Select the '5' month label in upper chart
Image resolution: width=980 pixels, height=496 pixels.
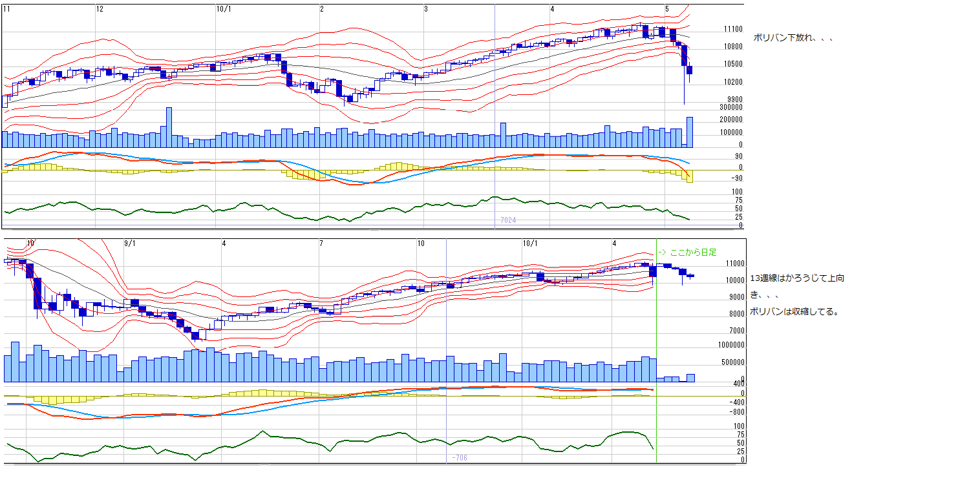pos(666,9)
